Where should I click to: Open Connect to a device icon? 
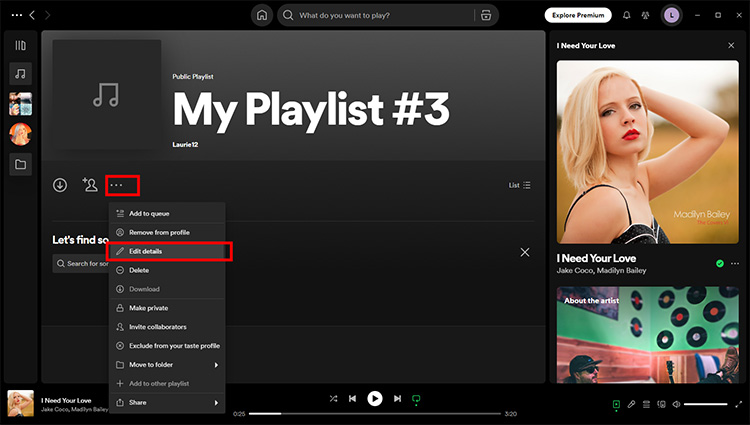662,404
